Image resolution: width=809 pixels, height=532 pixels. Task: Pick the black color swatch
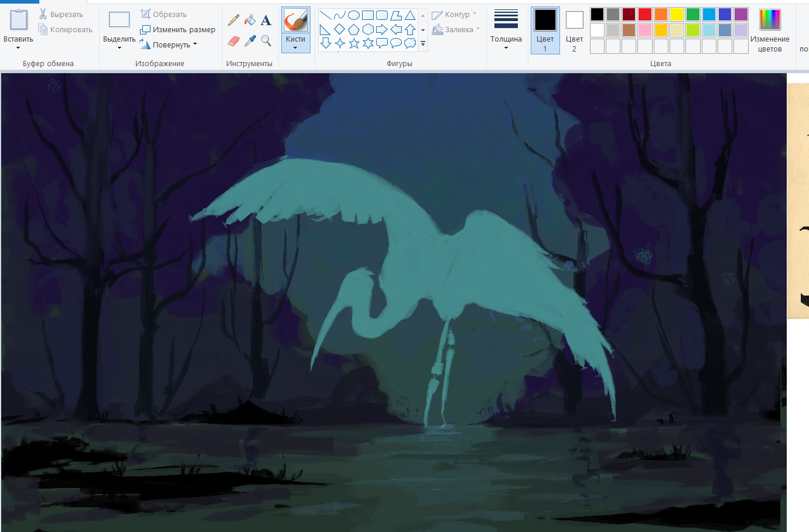coord(597,14)
